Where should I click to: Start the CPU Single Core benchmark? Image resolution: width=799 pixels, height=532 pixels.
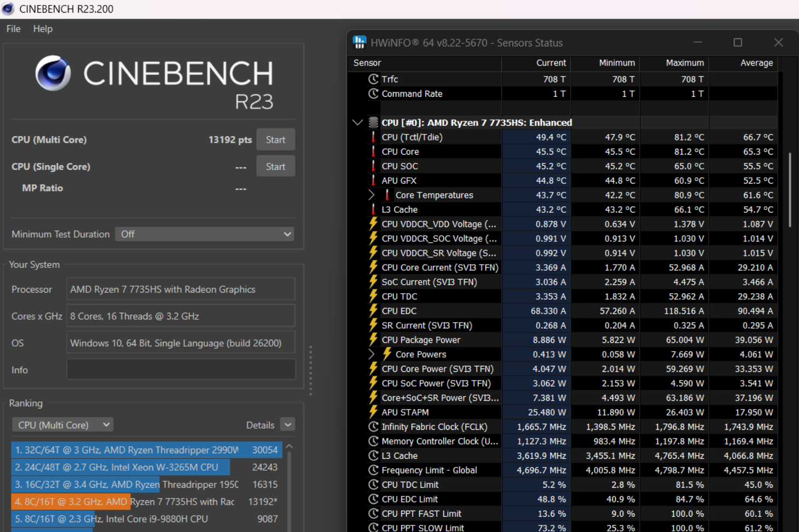pos(275,167)
